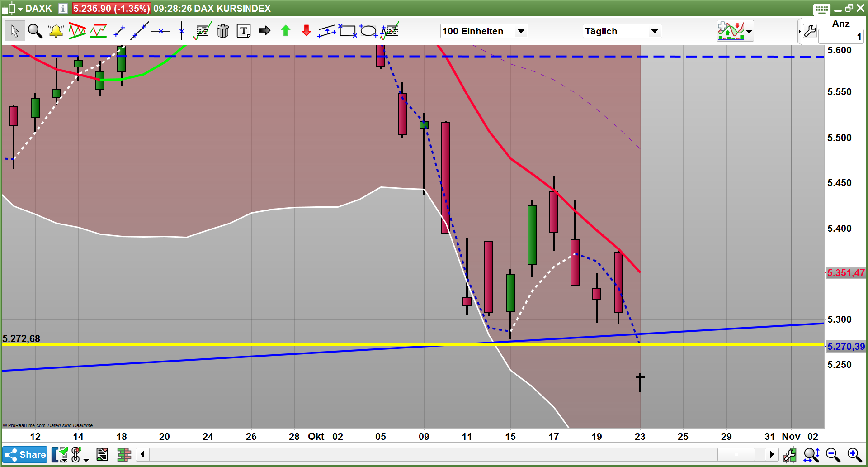Click the horizontal scrollbar thumb
The height and width of the screenshot is (467, 868).
pos(736,454)
